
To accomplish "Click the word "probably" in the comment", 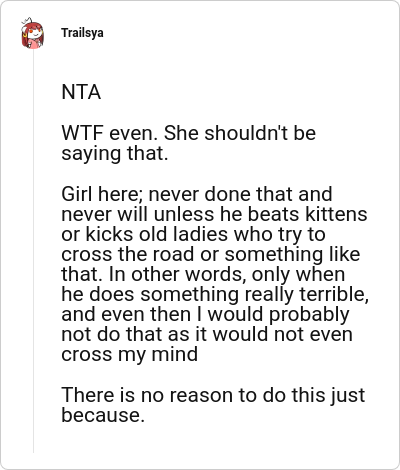I will (309, 315).
